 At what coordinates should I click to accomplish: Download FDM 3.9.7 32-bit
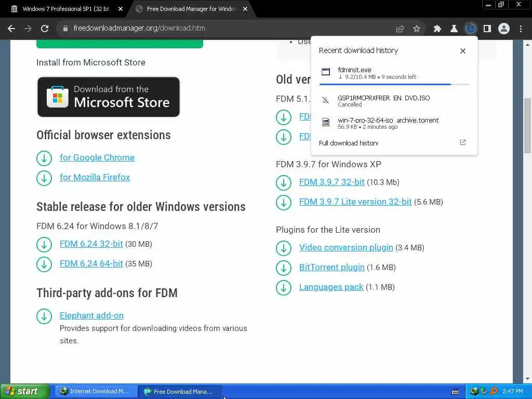[x=332, y=182]
